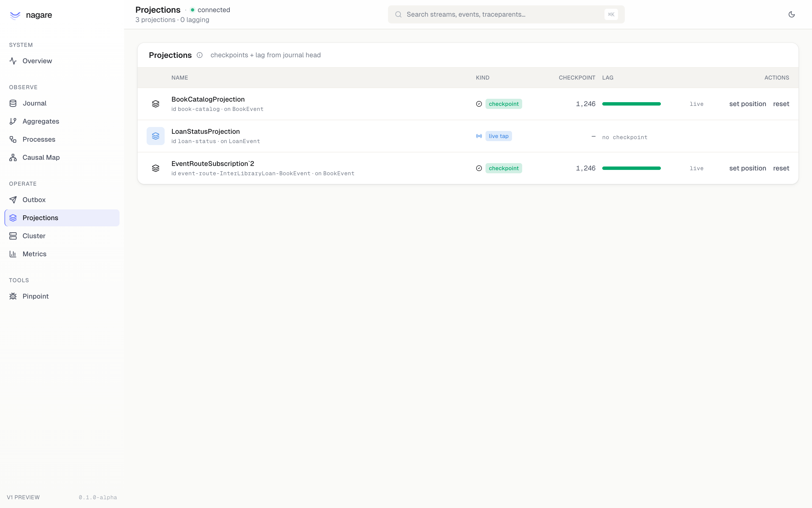Click 'live' status in EventRouteSubscription`2 row
This screenshot has width=812, height=508.
click(x=697, y=168)
